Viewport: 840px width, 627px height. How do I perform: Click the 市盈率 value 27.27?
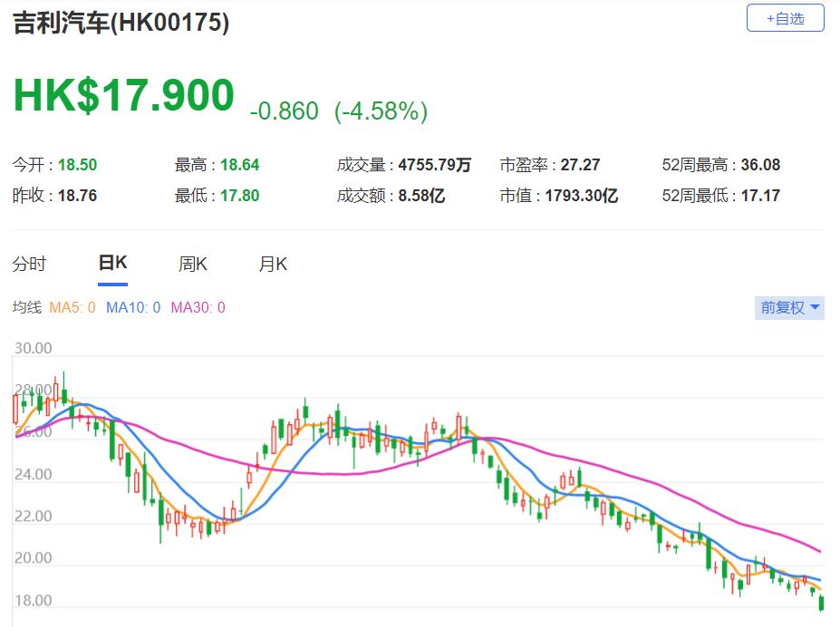click(580, 165)
